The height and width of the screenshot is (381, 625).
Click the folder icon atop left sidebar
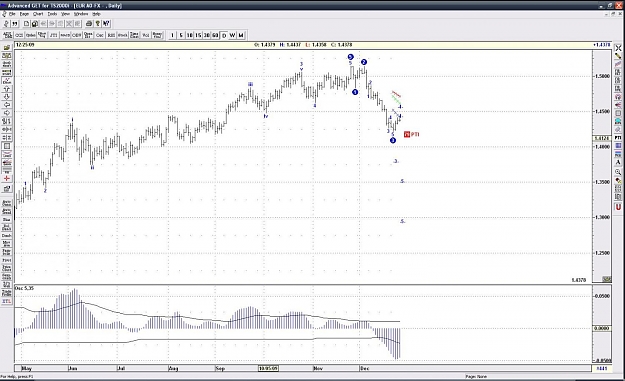(x=7, y=47)
